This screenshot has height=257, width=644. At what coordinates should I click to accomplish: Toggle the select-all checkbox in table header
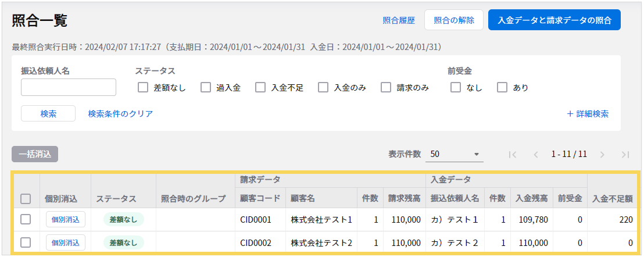(26, 199)
